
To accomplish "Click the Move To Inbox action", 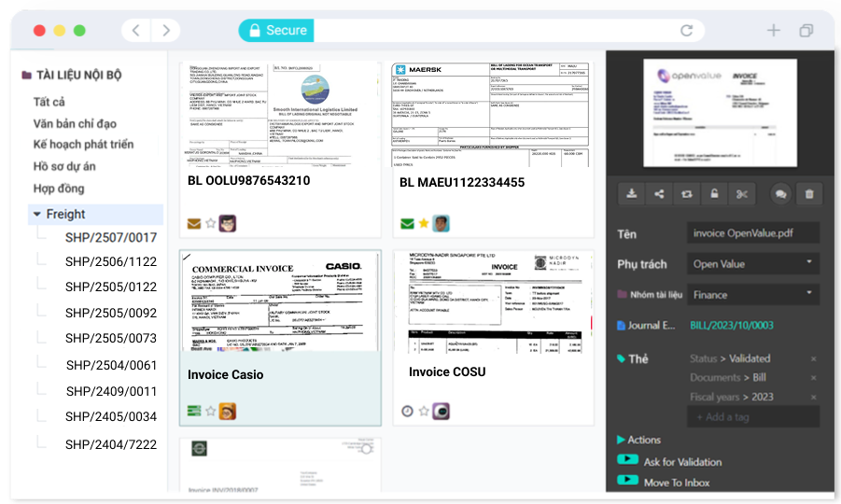I will pyautogui.click(x=677, y=483).
